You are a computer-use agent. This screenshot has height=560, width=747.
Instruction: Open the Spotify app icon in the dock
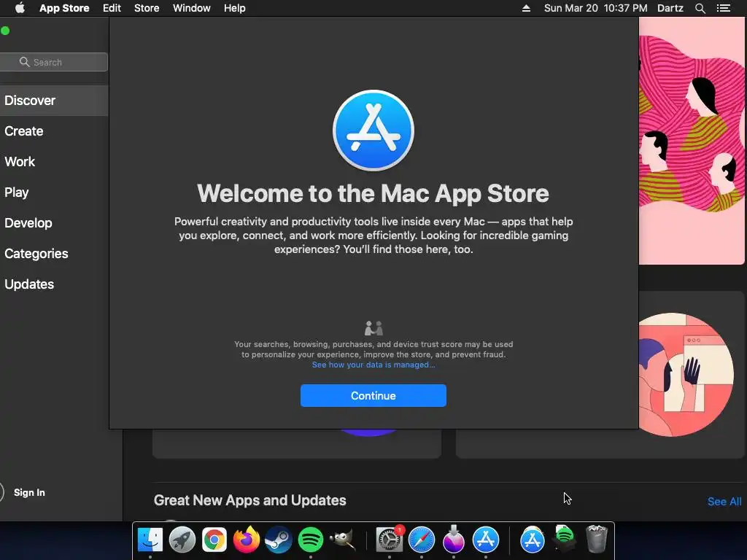click(311, 540)
